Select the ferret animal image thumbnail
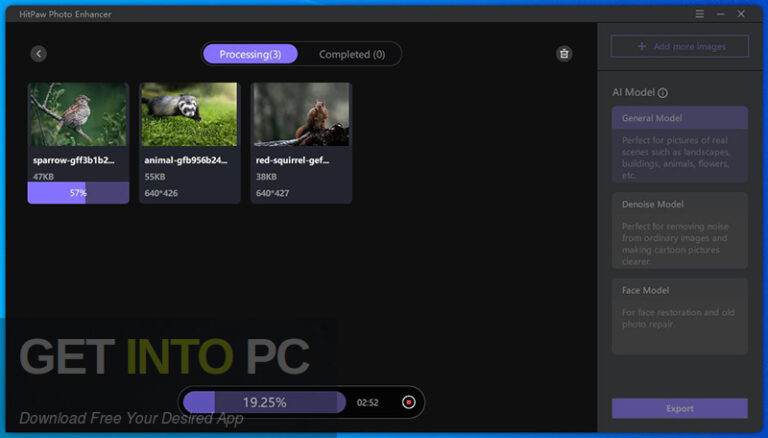The image size is (768, 438). point(190,114)
